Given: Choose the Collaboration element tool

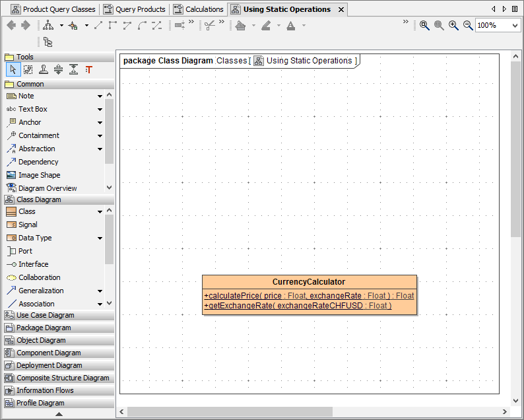Looking at the screenshot, I should [x=39, y=277].
